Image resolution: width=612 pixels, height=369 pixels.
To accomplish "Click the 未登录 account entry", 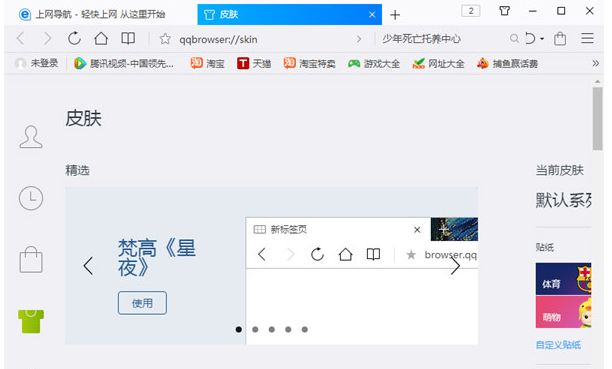I will [x=36, y=63].
